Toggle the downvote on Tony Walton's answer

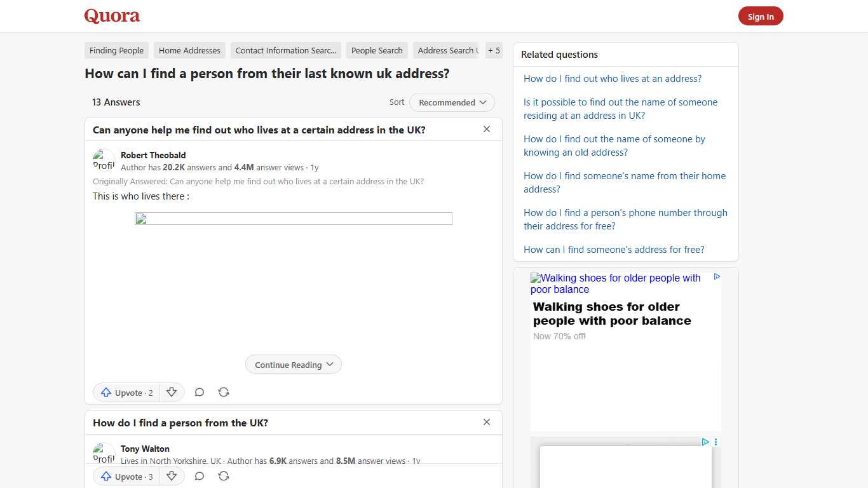[172, 476]
